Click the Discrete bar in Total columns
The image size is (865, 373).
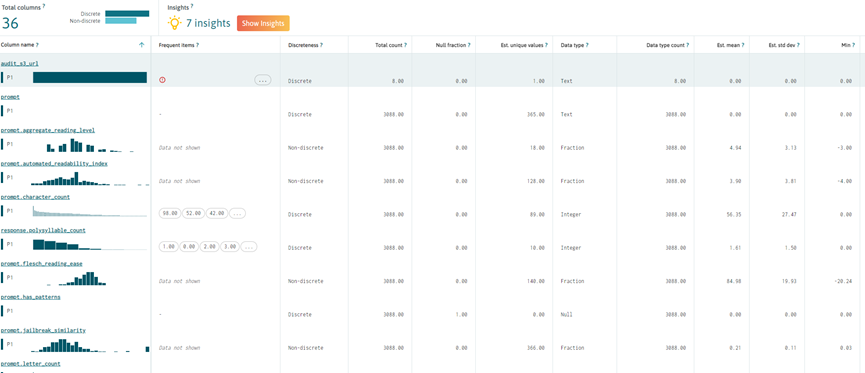pyautogui.click(x=127, y=13)
